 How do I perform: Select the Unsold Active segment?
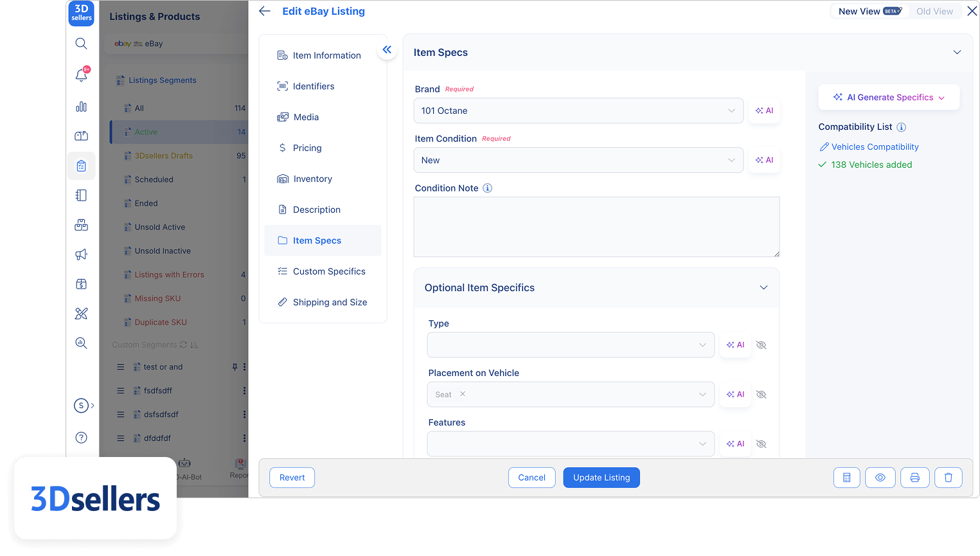179,227
